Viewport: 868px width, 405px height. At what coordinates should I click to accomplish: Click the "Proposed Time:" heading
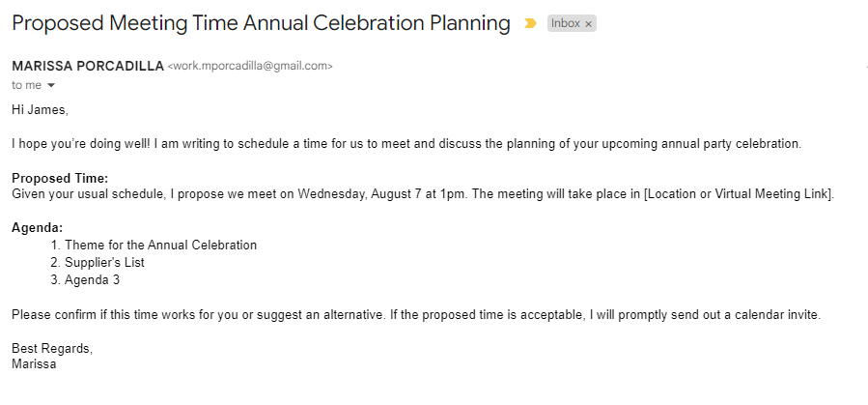[x=60, y=178]
